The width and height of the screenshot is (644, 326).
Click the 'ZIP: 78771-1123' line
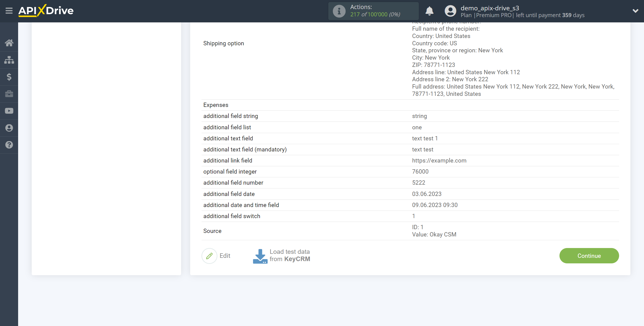coord(433,65)
